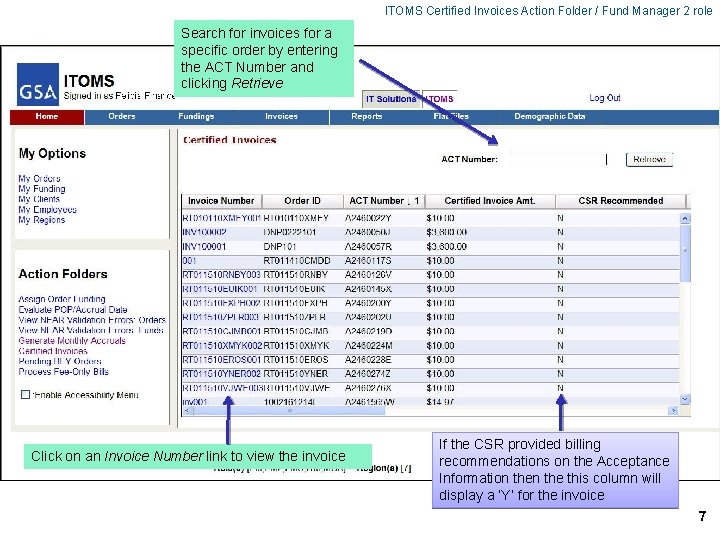This screenshot has height=540, width=720.
Task: Click the horizontal scroll right arrow
Action: (x=674, y=411)
